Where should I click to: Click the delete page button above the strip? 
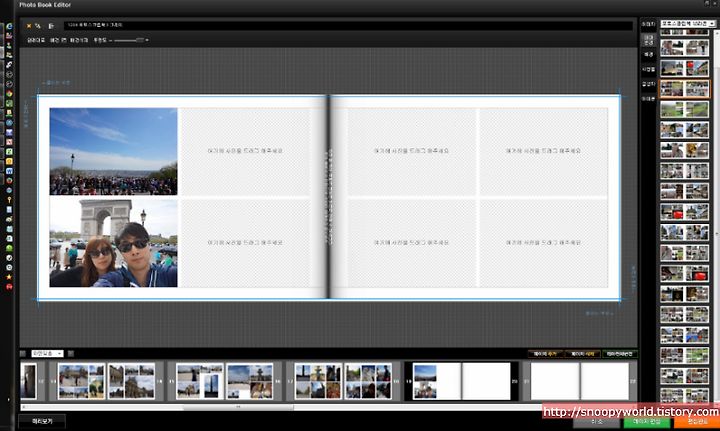tap(582, 354)
